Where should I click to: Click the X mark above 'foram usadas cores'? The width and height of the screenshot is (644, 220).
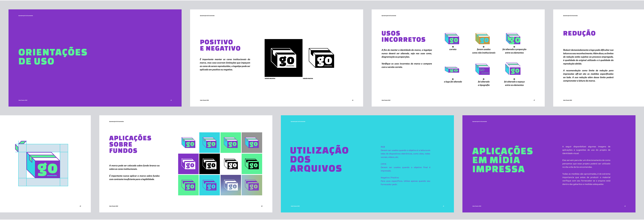(484, 47)
